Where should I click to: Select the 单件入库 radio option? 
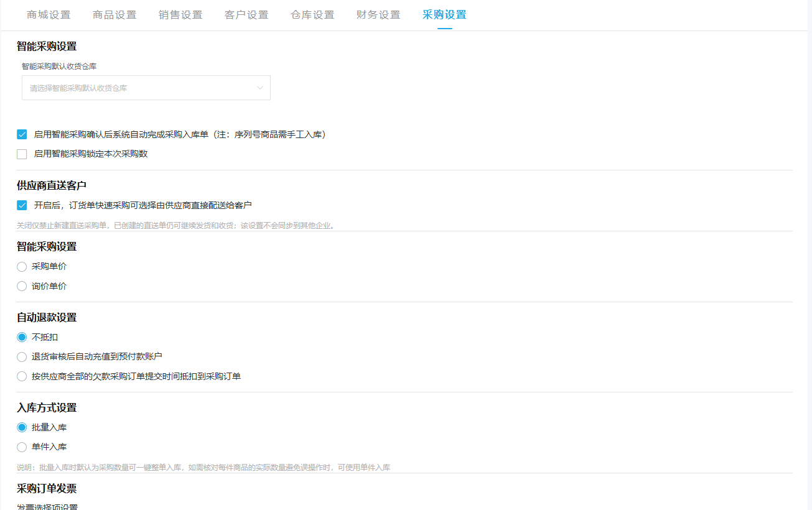tap(22, 447)
